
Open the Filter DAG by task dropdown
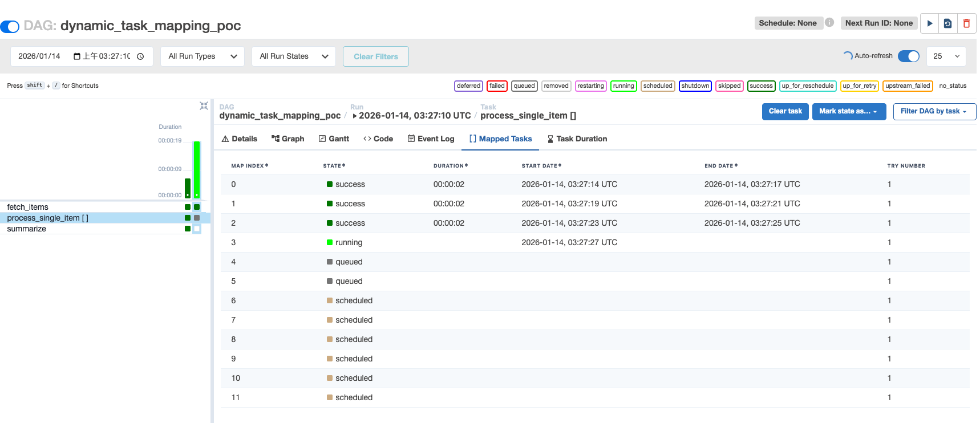(933, 112)
